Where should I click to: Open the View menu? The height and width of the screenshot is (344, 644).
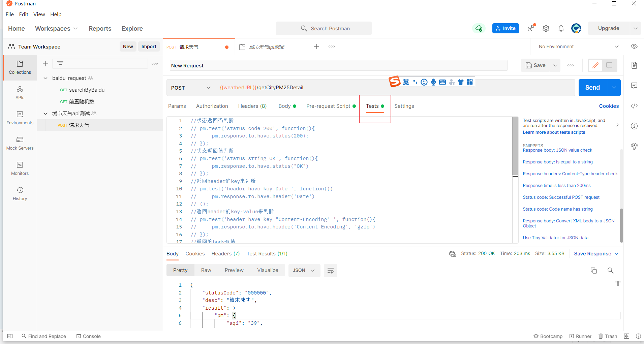39,14
